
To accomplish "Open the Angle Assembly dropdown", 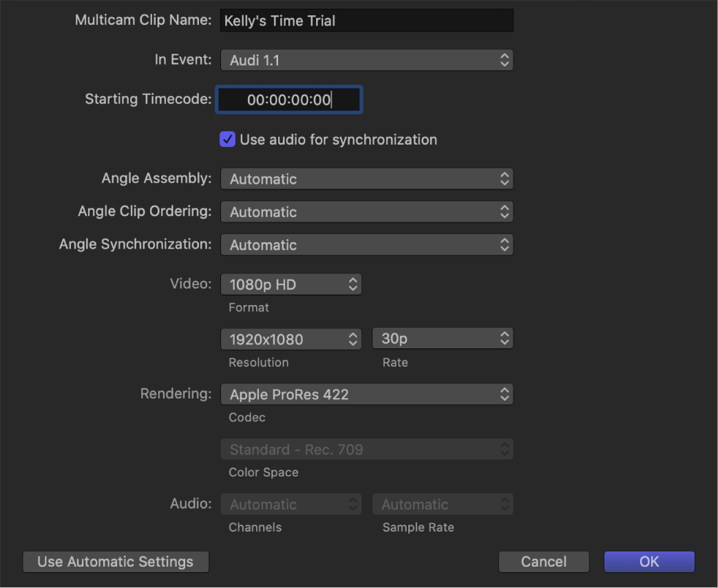I will [367, 178].
